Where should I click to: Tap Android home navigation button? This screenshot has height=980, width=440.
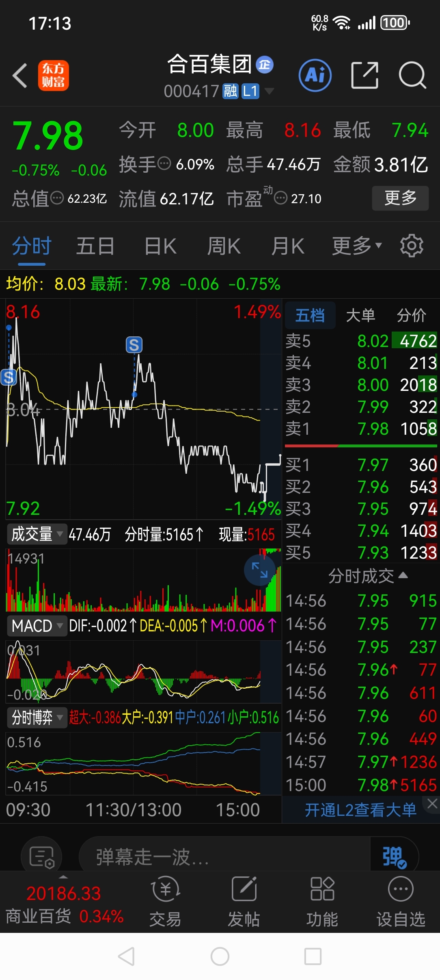click(x=220, y=956)
